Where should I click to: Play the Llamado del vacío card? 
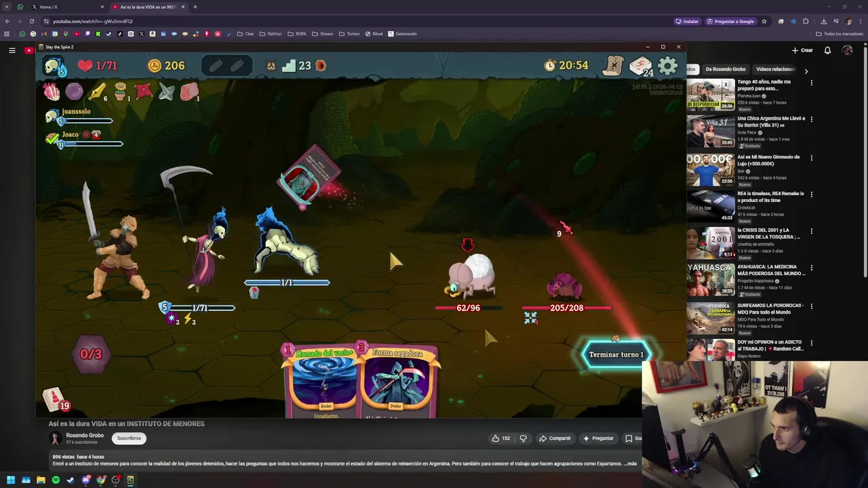(323, 382)
